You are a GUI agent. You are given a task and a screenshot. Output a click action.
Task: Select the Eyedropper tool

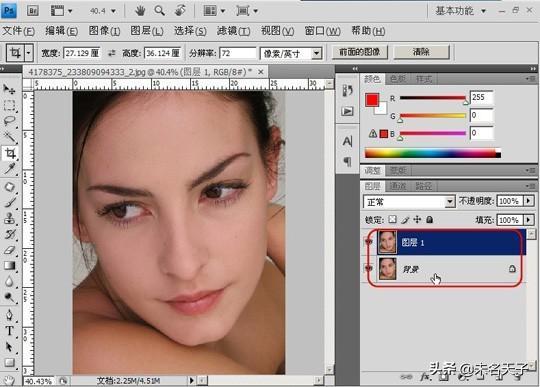tap(9, 169)
